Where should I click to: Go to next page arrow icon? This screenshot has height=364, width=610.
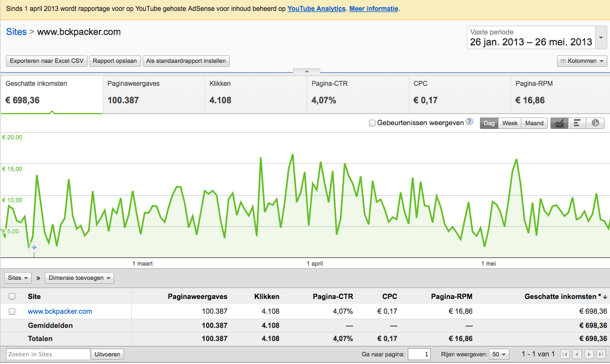click(590, 354)
